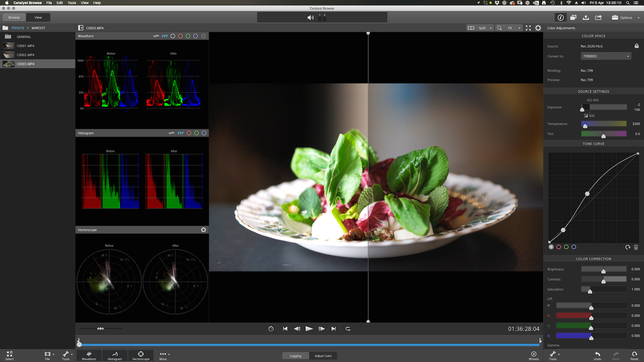Image resolution: width=644 pixels, height=362 pixels.
Task: Adjust the Tint slider
Action: [x=604, y=134]
